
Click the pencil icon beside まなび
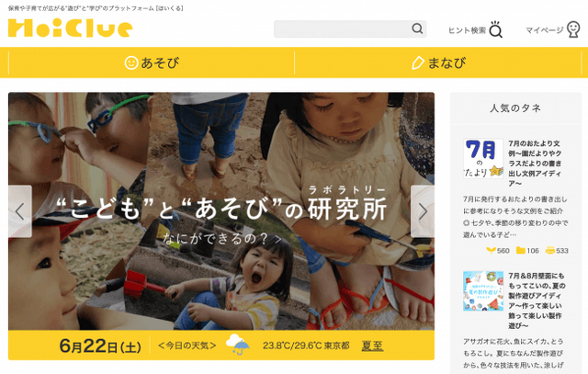point(418,63)
